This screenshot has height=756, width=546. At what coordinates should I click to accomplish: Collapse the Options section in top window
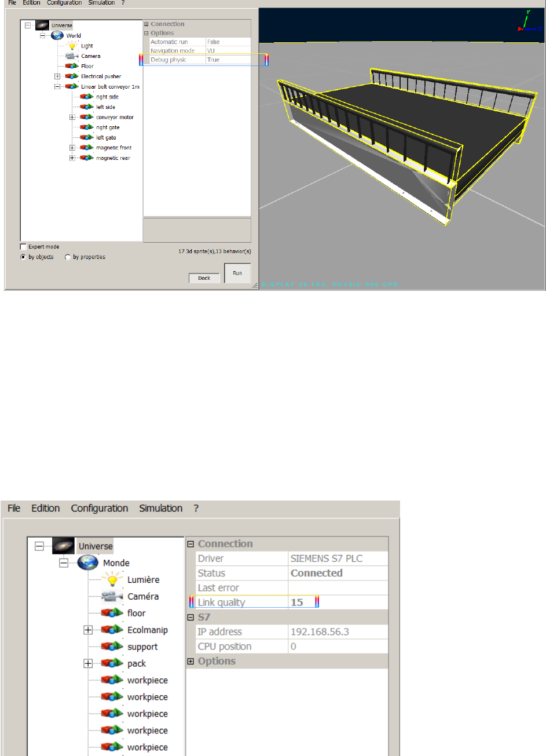click(146, 33)
